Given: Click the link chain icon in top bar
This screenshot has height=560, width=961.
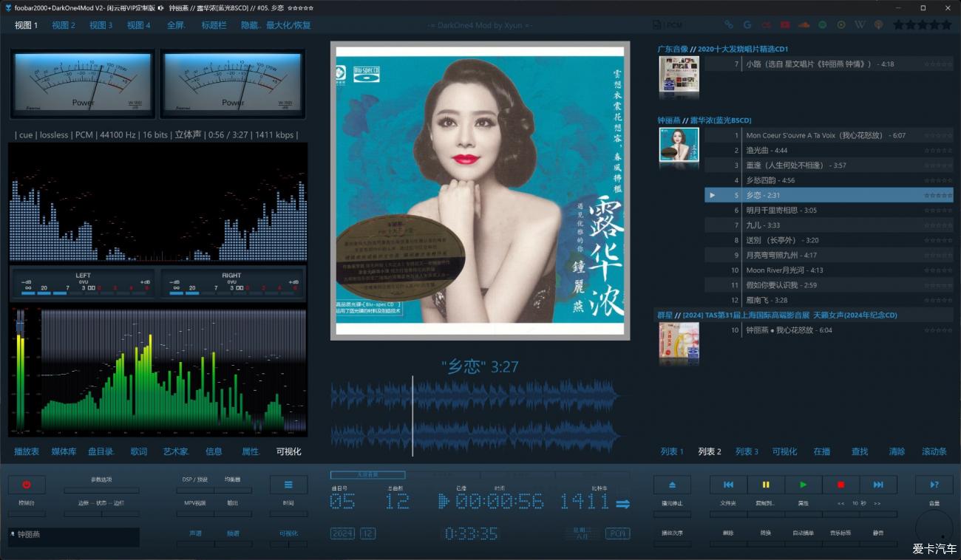Looking at the screenshot, I should 729,24.
